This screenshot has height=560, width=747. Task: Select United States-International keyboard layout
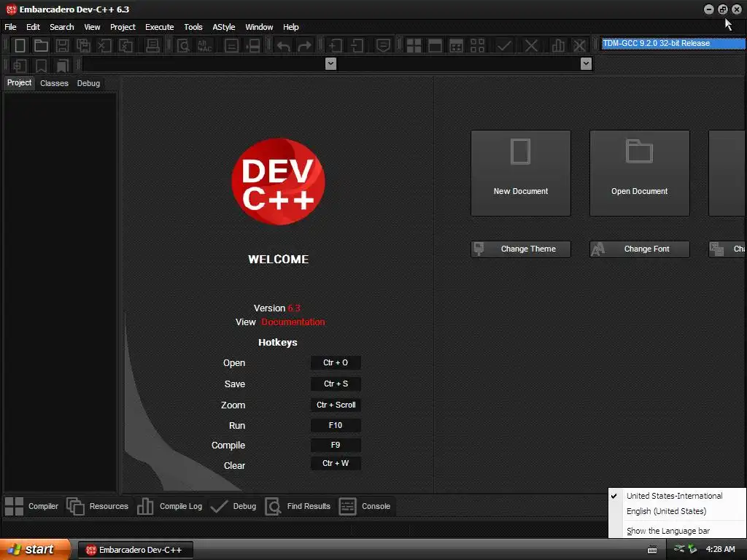point(675,496)
